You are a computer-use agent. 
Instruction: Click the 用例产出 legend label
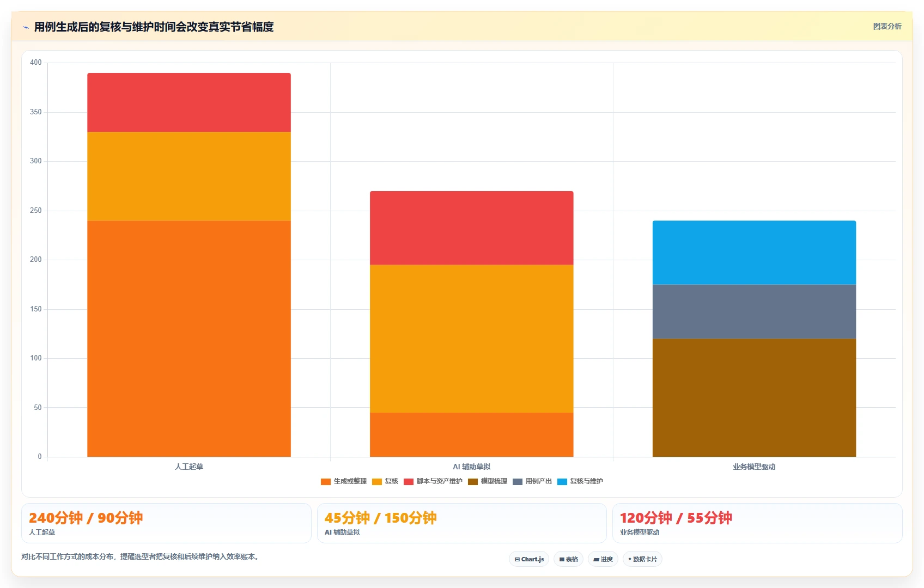[538, 481]
